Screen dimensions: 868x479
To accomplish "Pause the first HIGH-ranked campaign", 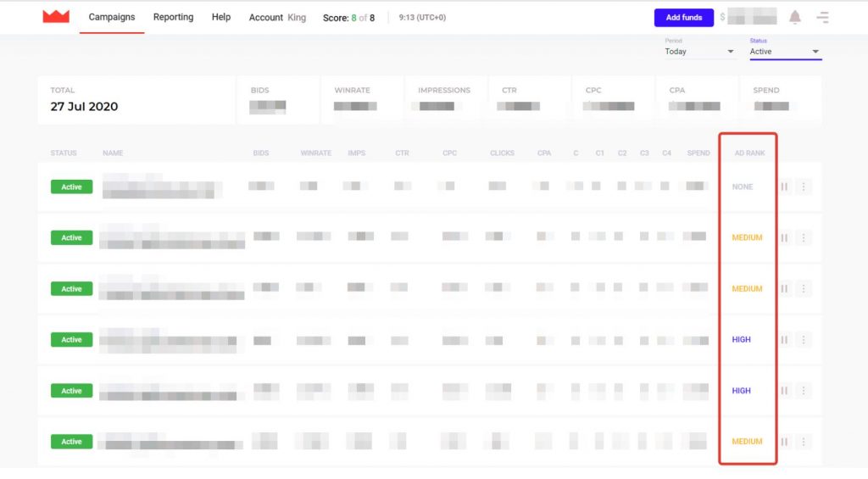I will (784, 339).
